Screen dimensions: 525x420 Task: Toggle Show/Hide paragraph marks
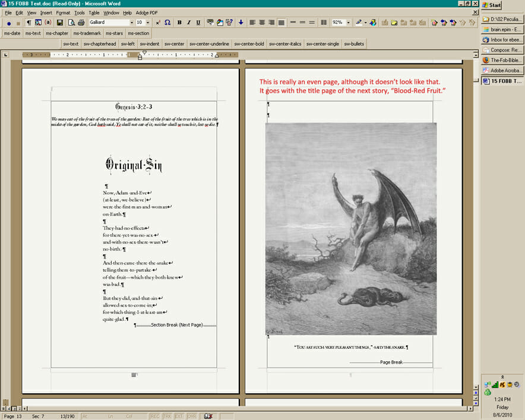[x=29, y=23]
